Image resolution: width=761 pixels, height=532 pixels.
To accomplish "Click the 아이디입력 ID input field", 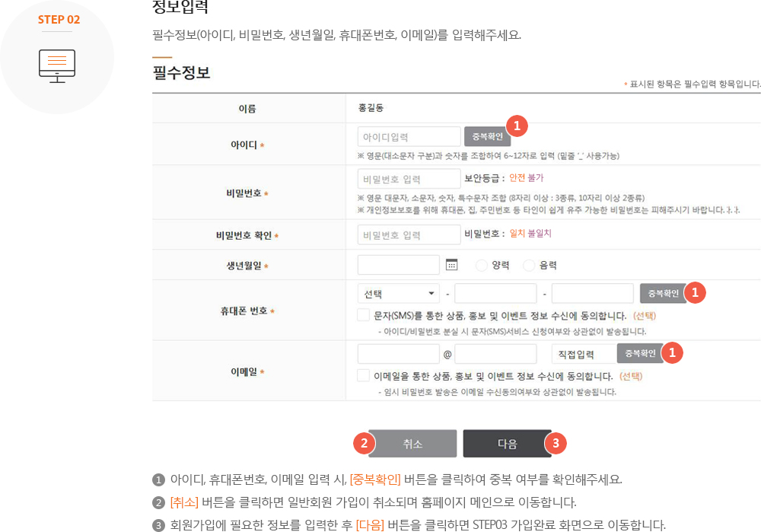I will [x=409, y=136].
